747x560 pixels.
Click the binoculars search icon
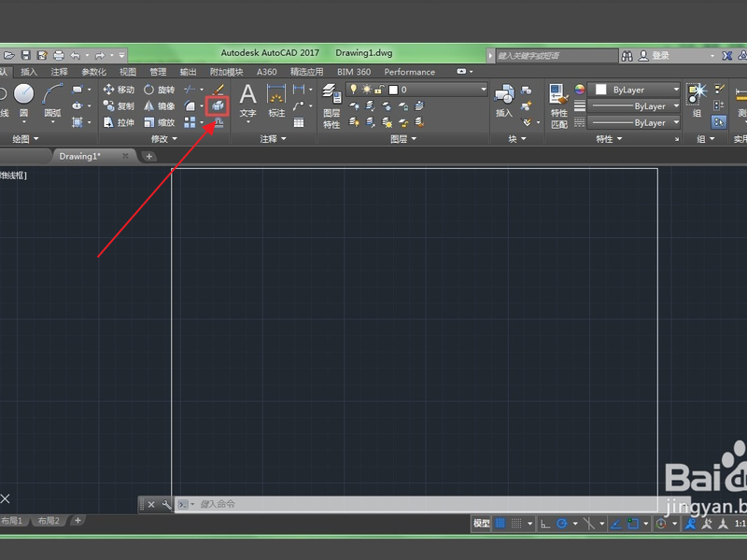click(x=627, y=56)
